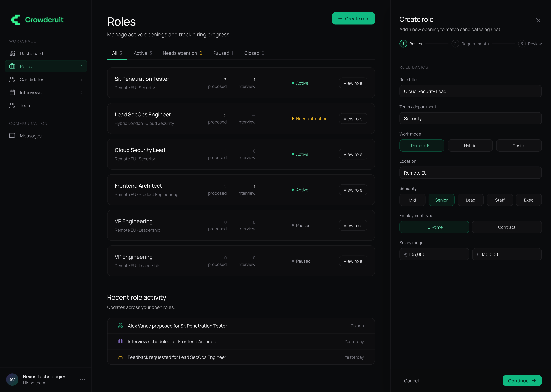Click step 2 Requirements circle indicator

[455, 44]
